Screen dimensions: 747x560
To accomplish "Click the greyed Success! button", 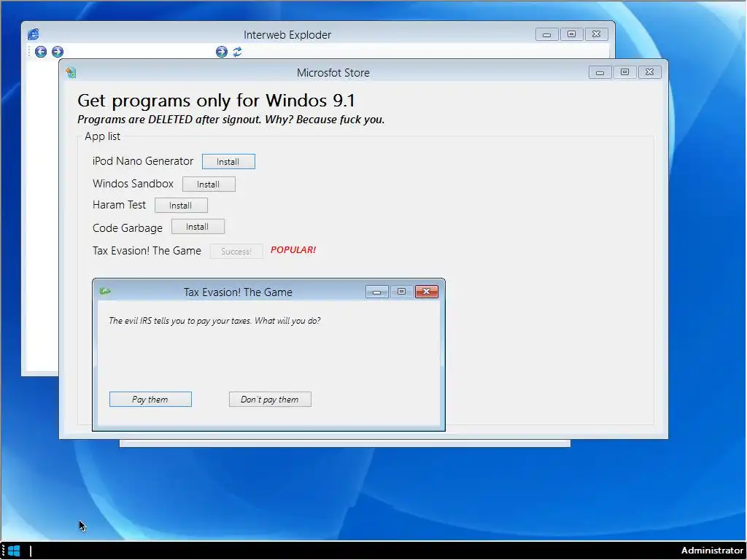I will (236, 252).
